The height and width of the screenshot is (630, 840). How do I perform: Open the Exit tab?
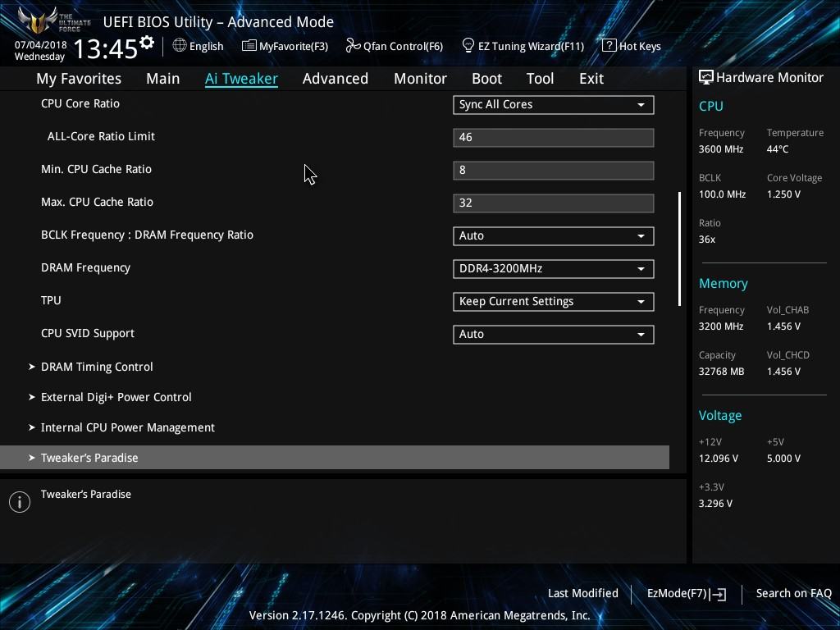[x=591, y=79]
